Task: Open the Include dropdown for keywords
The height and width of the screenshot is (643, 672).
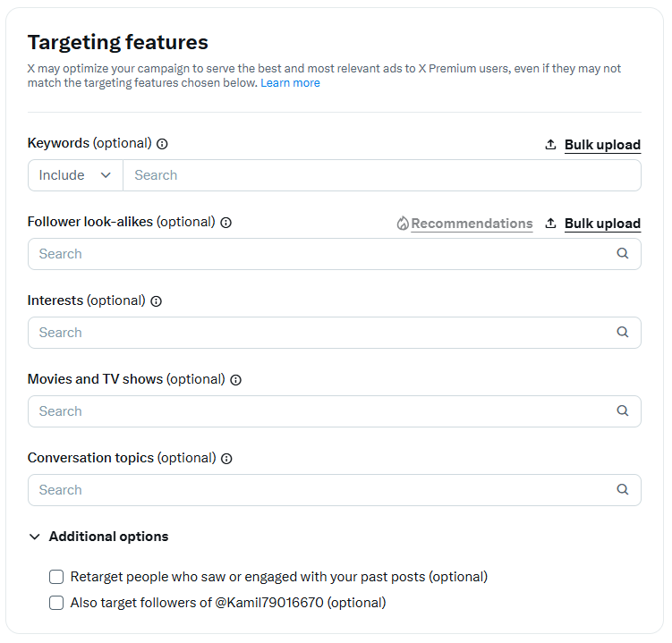Action: pos(75,175)
